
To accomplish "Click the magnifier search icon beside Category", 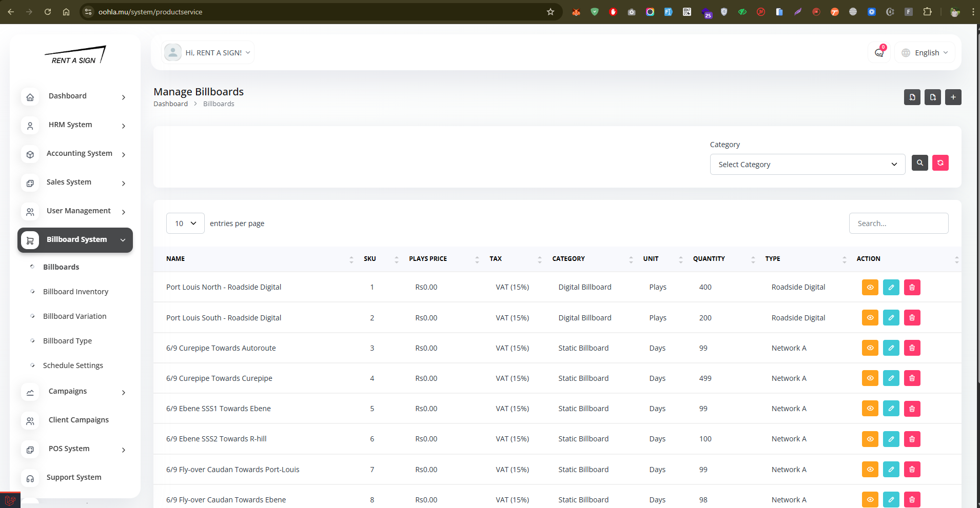I will [919, 163].
